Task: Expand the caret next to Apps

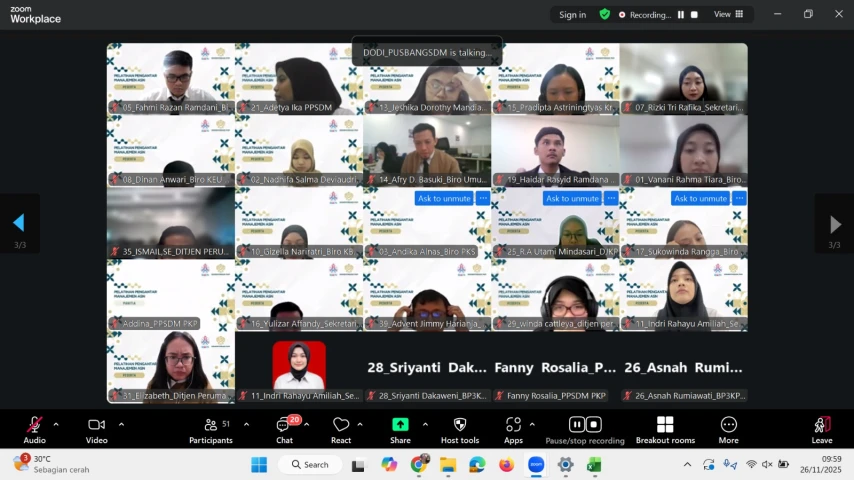Action: pyautogui.click(x=532, y=424)
